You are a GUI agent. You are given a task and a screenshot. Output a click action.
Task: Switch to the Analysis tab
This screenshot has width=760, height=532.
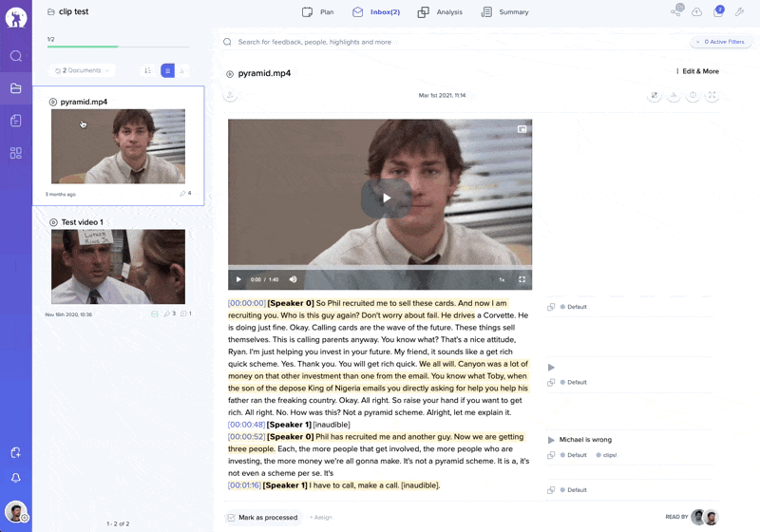click(440, 12)
